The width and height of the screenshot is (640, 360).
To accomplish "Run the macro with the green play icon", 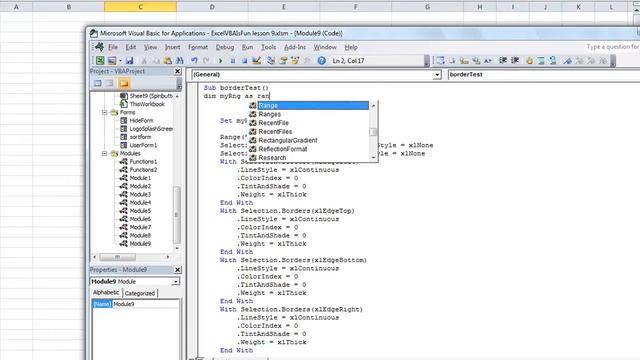I will coord(220,61).
